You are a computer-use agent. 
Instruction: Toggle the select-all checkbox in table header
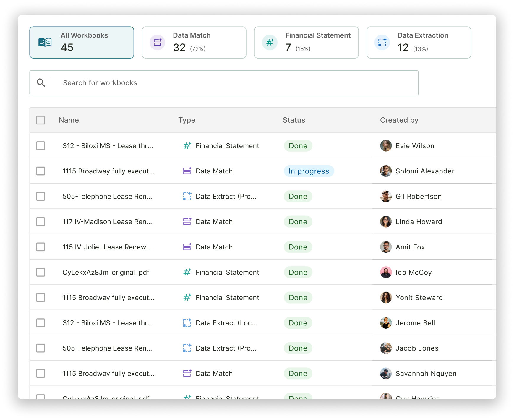coord(40,120)
